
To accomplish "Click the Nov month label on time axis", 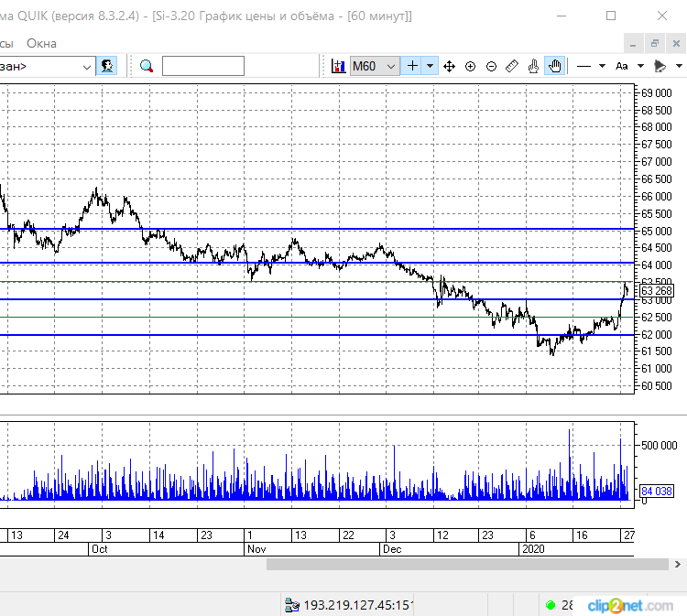I will [256, 549].
